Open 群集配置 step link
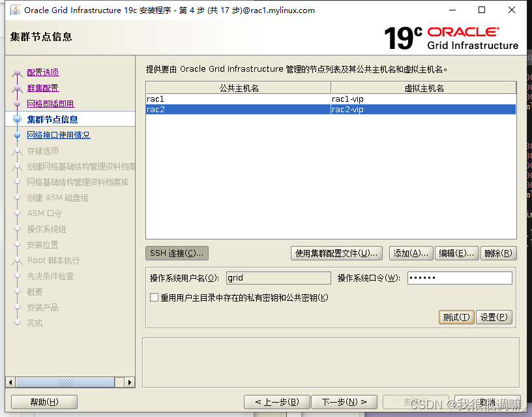The height and width of the screenshot is (417, 532). (x=43, y=88)
